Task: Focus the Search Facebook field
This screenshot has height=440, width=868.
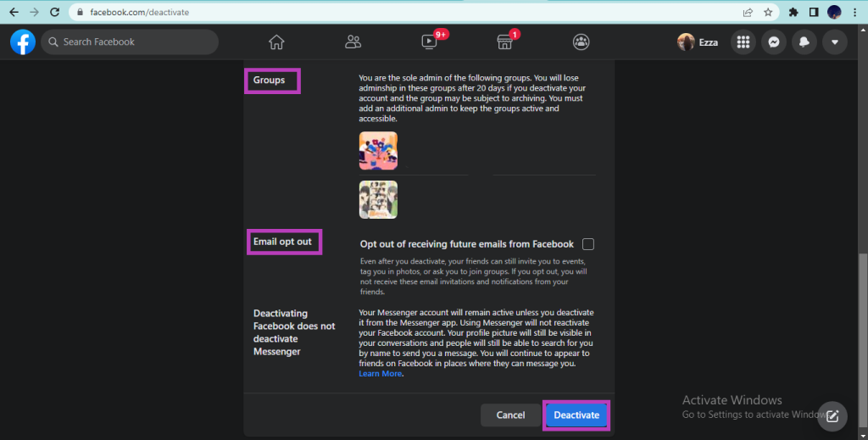Action: pos(130,42)
